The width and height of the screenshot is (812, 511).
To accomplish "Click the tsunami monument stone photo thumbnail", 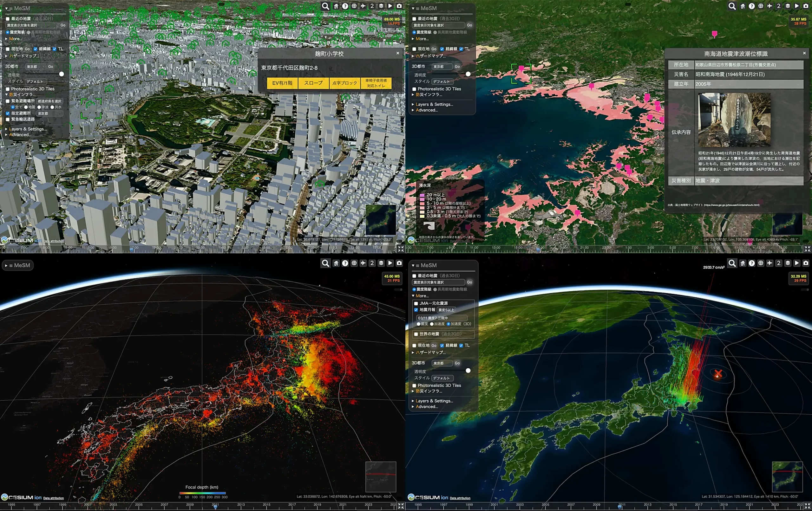I will 734,120.
